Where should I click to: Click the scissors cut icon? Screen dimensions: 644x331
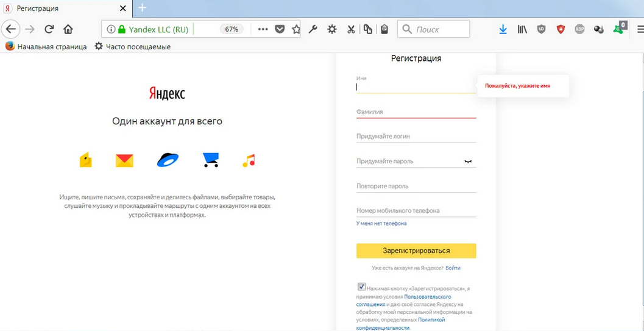tap(351, 29)
